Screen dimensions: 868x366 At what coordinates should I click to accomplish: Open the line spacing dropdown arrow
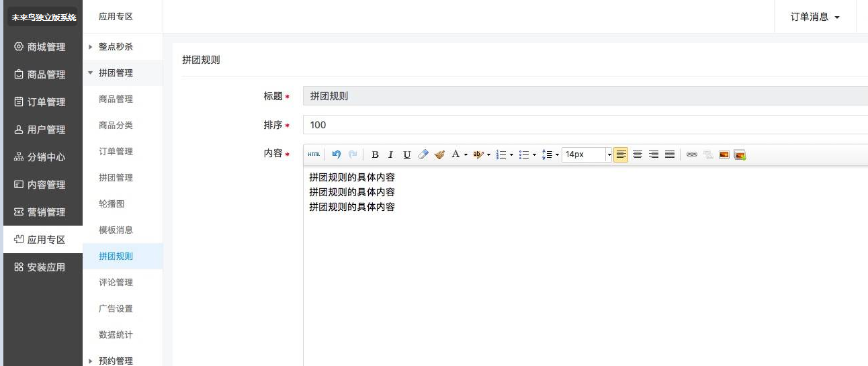[557, 154]
